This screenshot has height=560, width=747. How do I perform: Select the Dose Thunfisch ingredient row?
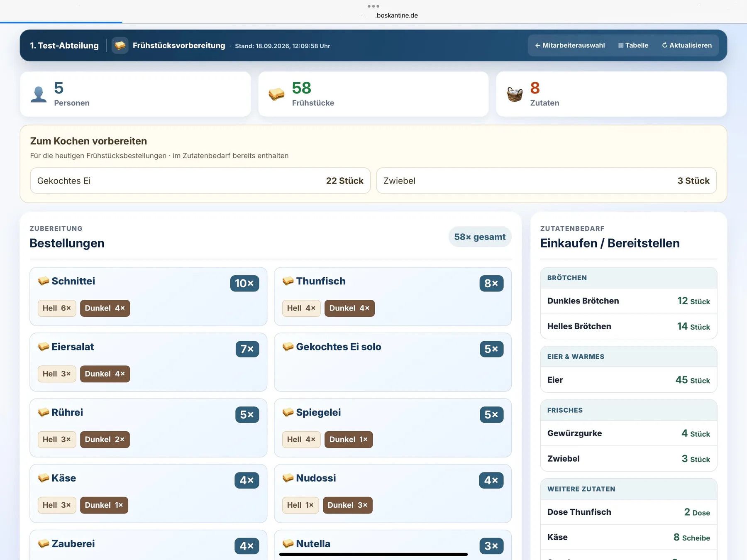point(629,512)
